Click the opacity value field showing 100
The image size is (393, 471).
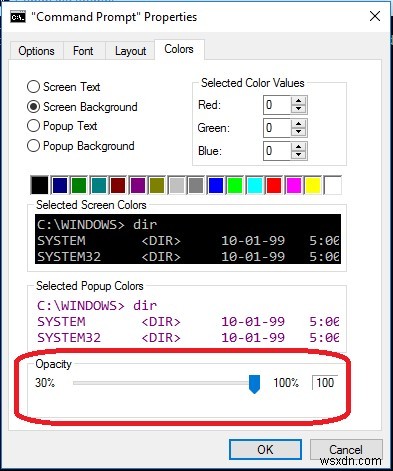(x=325, y=382)
